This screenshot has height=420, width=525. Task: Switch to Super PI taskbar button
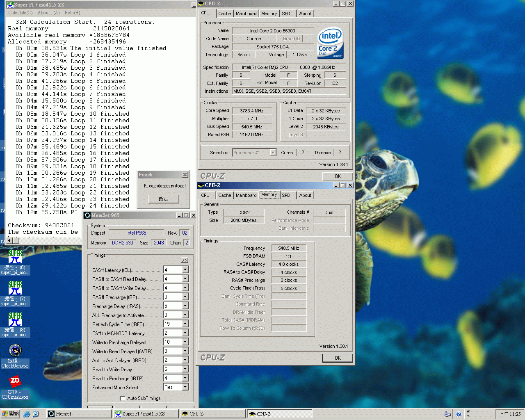(x=146, y=414)
